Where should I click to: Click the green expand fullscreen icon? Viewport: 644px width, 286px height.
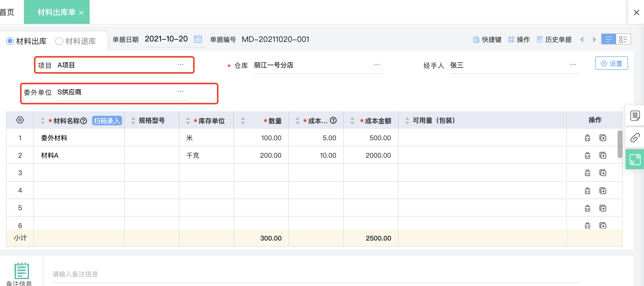(x=635, y=159)
